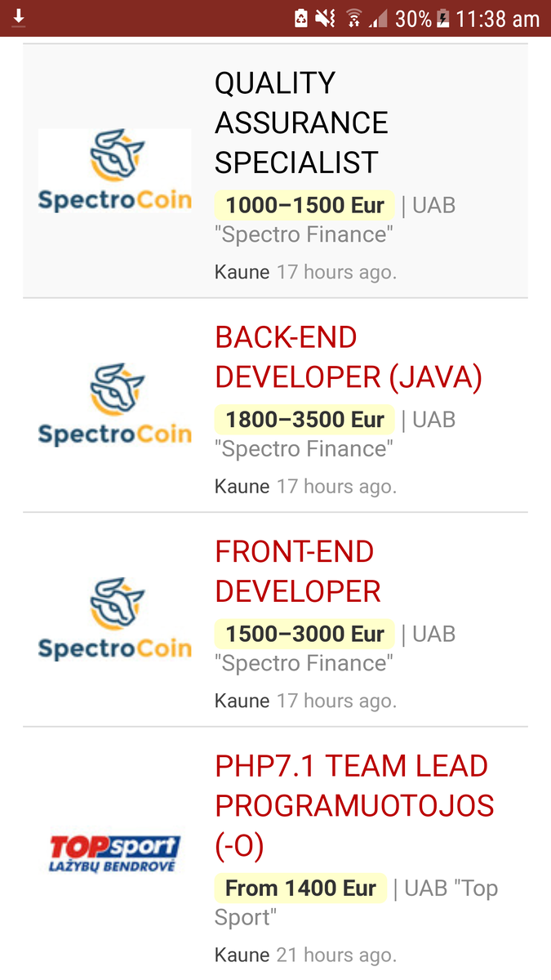Tap SpectroCoin logo beside Back-End Developer (Java)
The width and height of the screenshot is (551, 980).
pos(114,405)
